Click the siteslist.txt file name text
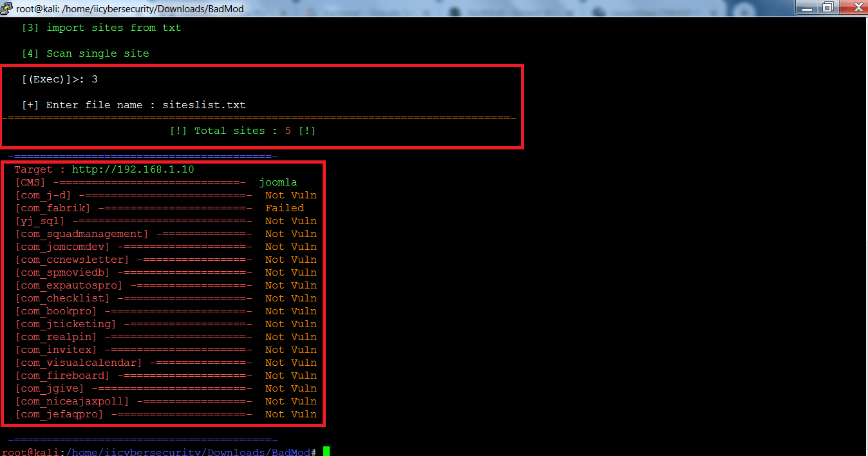Image resolution: width=868 pixels, height=456 pixels. (x=203, y=105)
